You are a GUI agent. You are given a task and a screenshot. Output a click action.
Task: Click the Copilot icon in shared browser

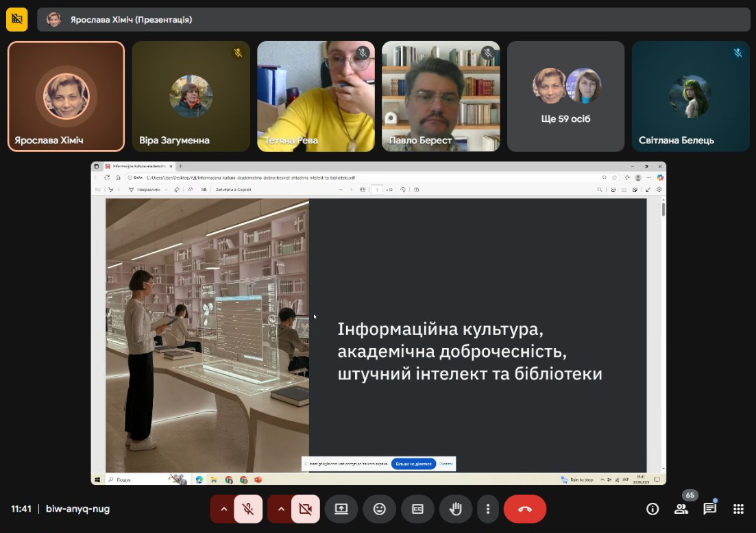(x=660, y=178)
